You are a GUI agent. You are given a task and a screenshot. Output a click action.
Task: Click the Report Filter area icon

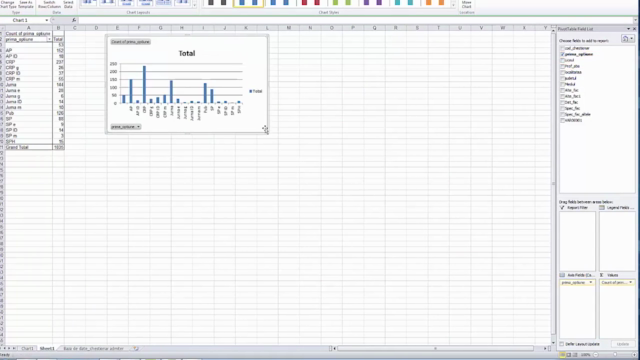coord(562,208)
